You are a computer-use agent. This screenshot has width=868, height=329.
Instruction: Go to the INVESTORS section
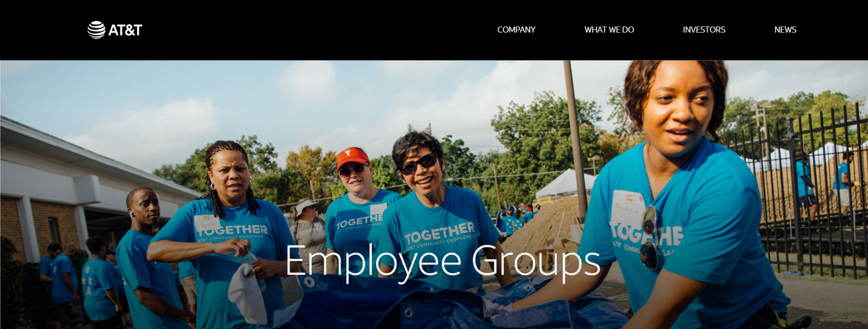(x=704, y=30)
